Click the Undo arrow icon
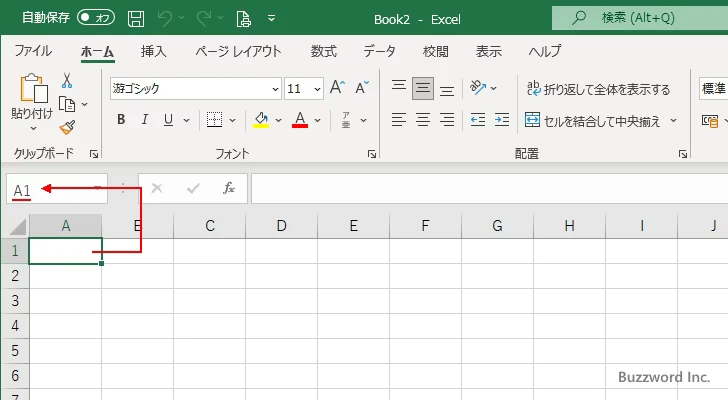Image resolution: width=728 pixels, height=400 pixels. click(164, 18)
